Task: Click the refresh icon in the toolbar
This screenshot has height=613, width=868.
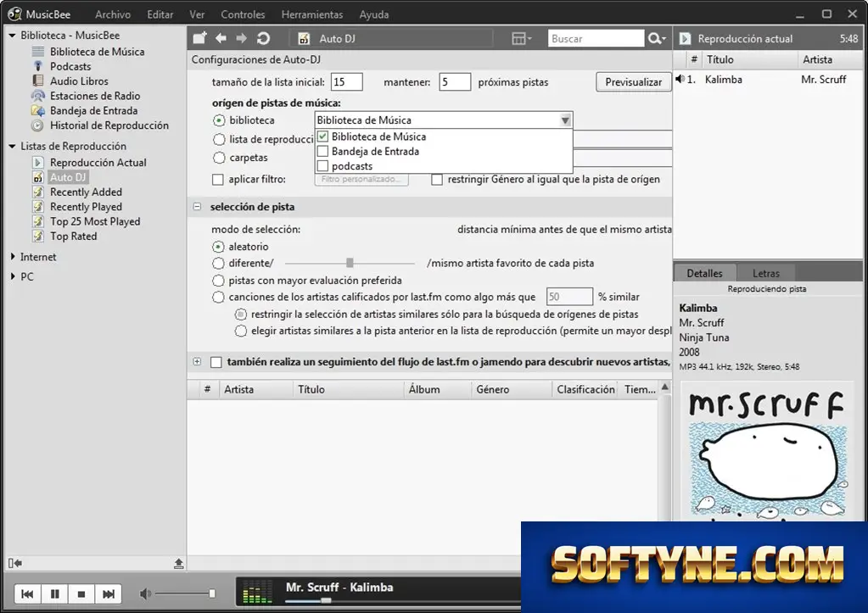Action: 264,38
